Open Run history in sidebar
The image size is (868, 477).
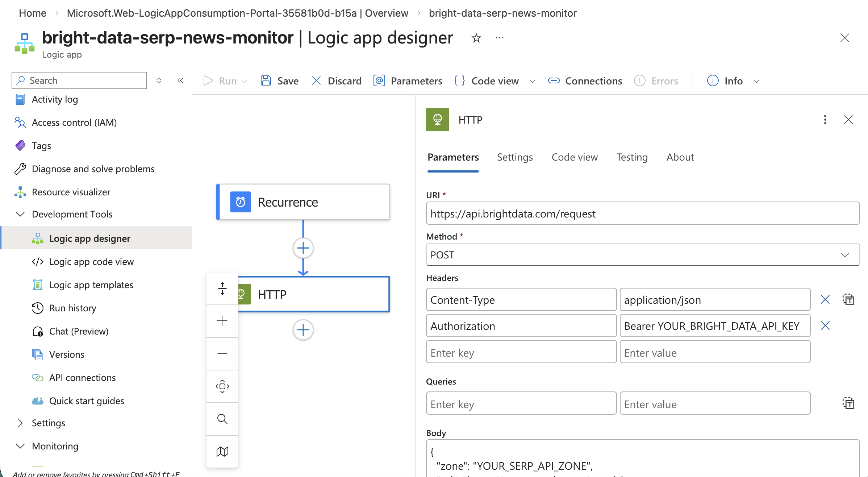click(x=72, y=308)
